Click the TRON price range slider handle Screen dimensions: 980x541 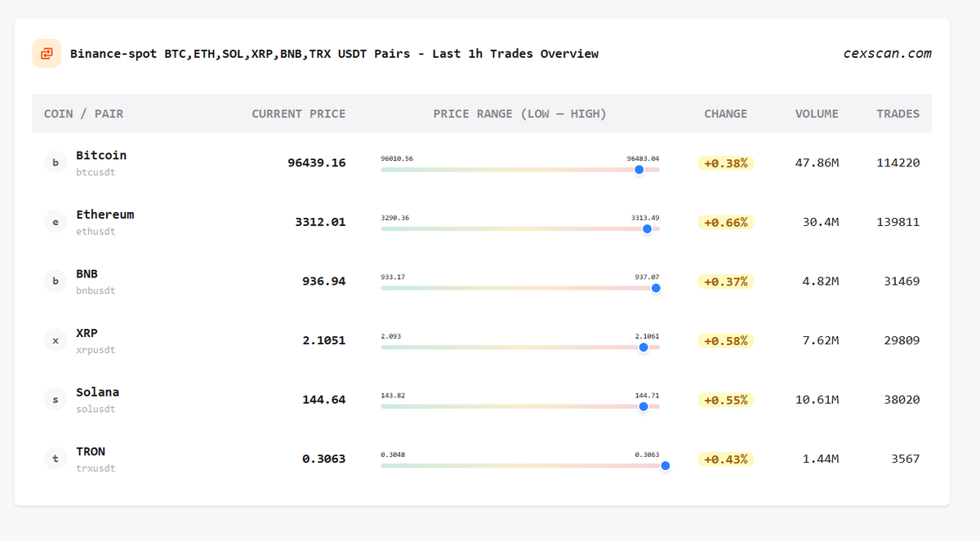[x=666, y=465]
